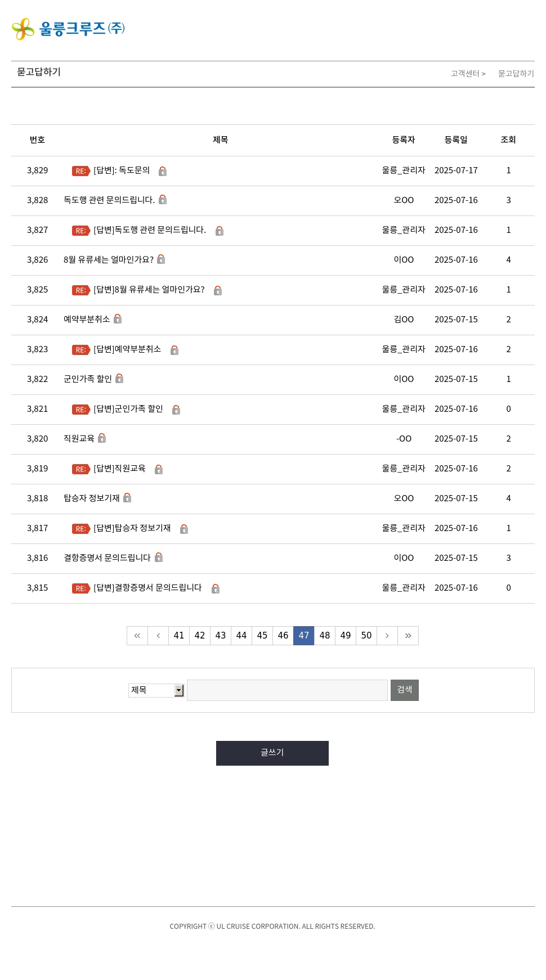Image resolution: width=546 pixels, height=980 pixels.
Task: Open the 제목 search-type dropdown
Action: (x=156, y=690)
